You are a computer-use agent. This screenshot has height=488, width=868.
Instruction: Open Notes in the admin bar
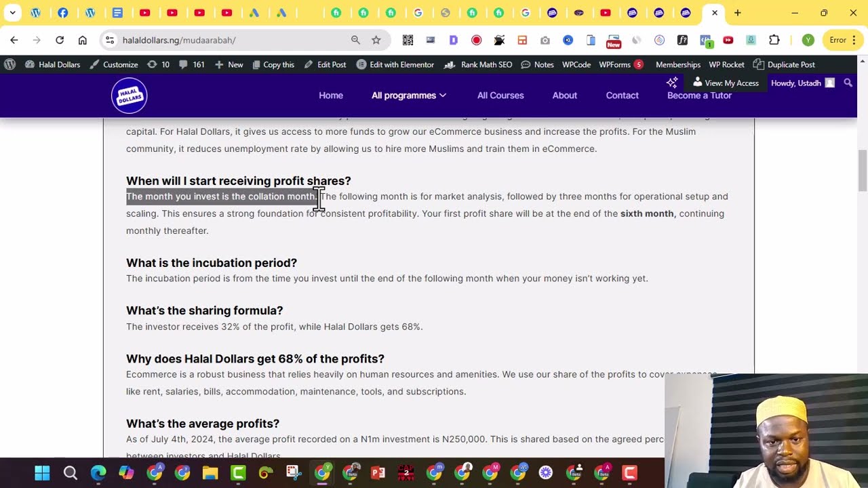pos(537,64)
